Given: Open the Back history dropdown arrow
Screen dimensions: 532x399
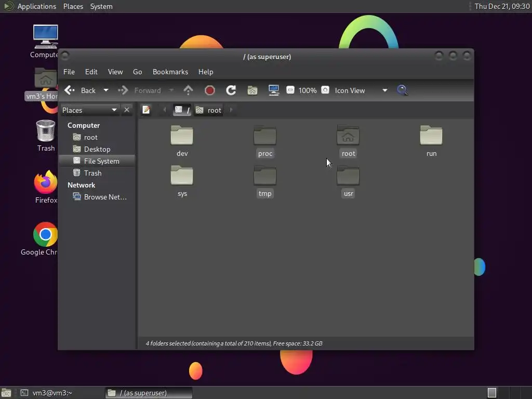Looking at the screenshot, I should (x=106, y=90).
